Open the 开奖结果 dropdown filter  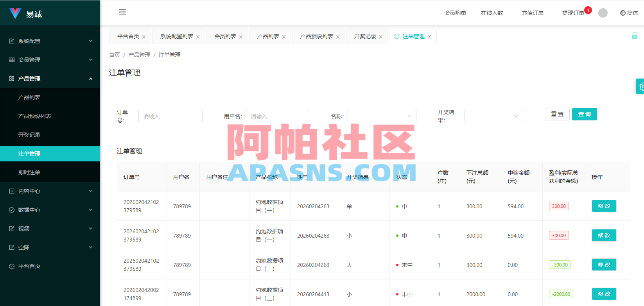(494, 116)
